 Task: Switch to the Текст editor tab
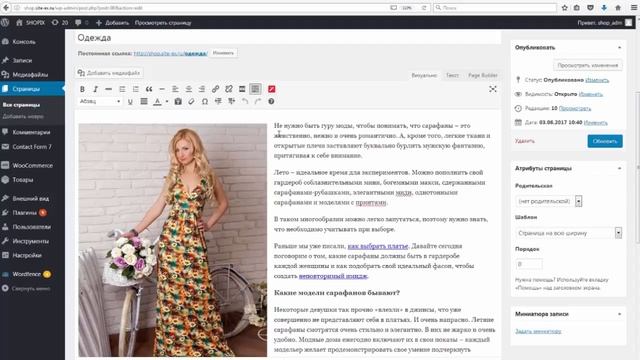pyautogui.click(x=452, y=76)
